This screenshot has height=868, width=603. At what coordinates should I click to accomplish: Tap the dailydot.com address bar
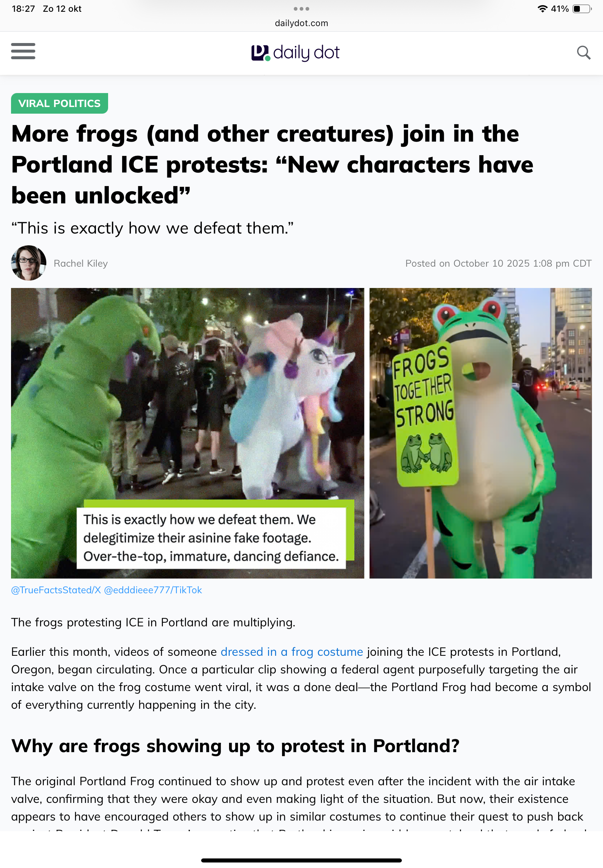pos(301,23)
